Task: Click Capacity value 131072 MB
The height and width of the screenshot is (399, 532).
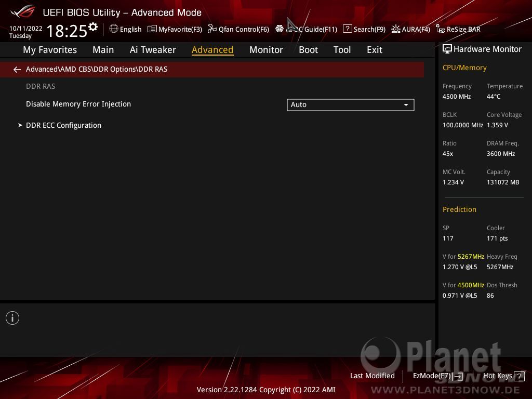Action: (503, 182)
